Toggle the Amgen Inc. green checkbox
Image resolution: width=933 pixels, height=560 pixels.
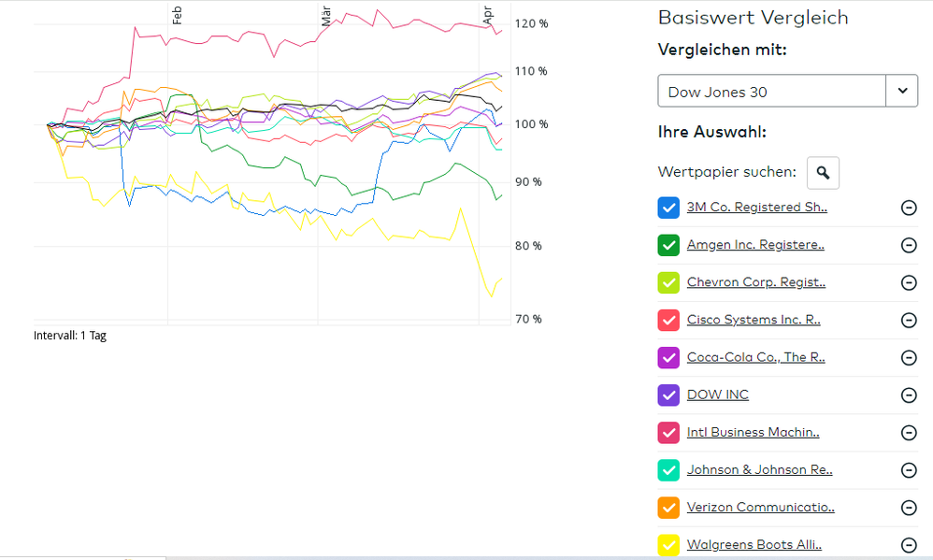click(x=668, y=245)
